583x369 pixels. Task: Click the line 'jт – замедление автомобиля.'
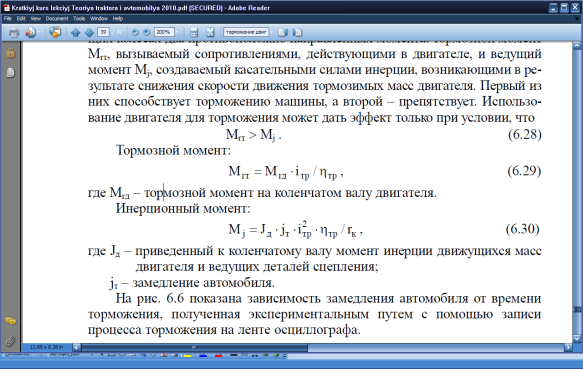tap(192, 283)
